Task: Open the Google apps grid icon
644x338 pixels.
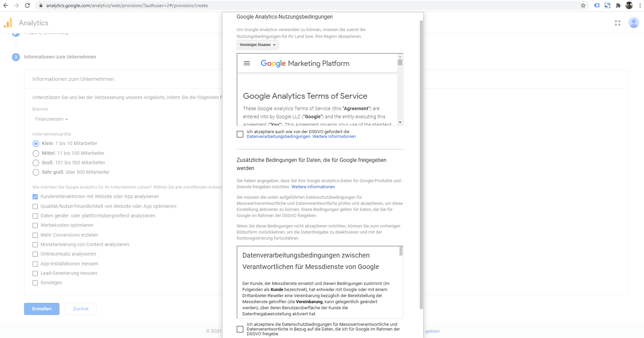Action: tap(618, 23)
